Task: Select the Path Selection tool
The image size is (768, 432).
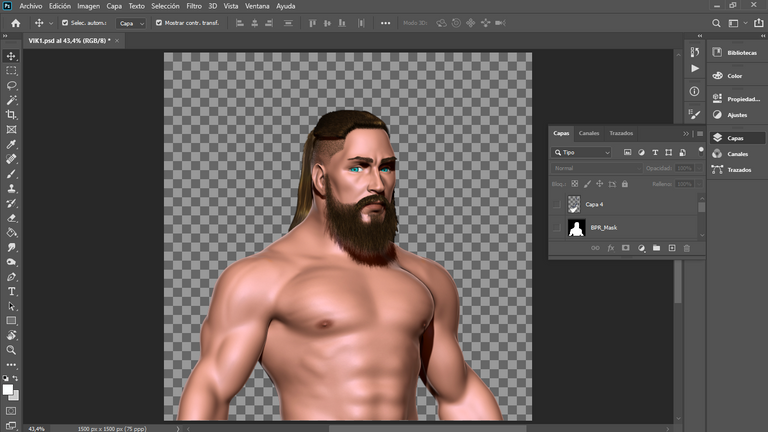Action: click(11, 306)
